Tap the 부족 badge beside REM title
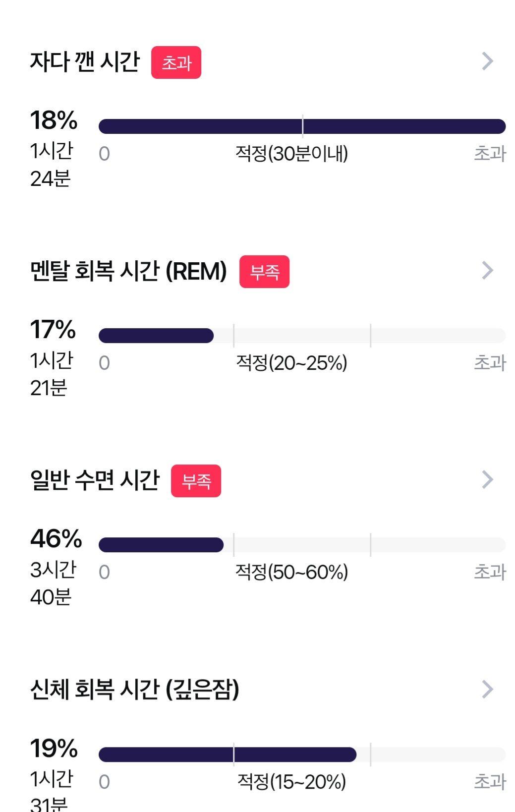Screen dimensions: 515x812 [x=264, y=272]
